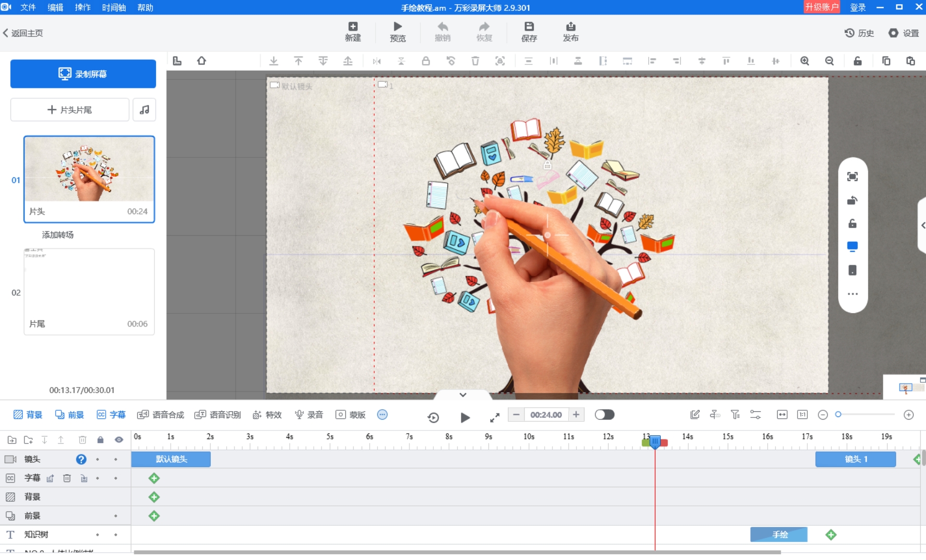Click 登录 to sign in
Viewport: 926px width, 560px height.
coord(858,7)
